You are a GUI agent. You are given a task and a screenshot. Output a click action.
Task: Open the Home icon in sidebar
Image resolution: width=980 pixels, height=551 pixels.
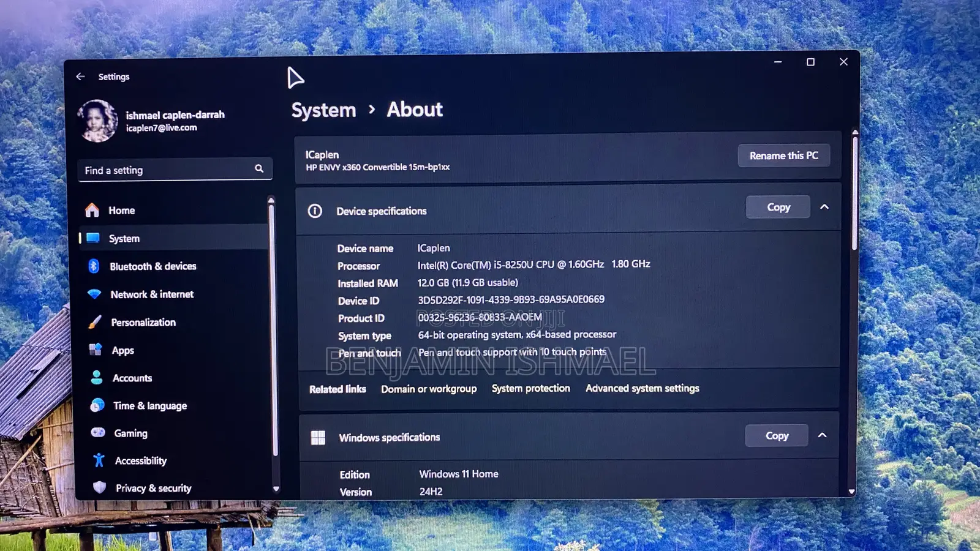(x=92, y=210)
